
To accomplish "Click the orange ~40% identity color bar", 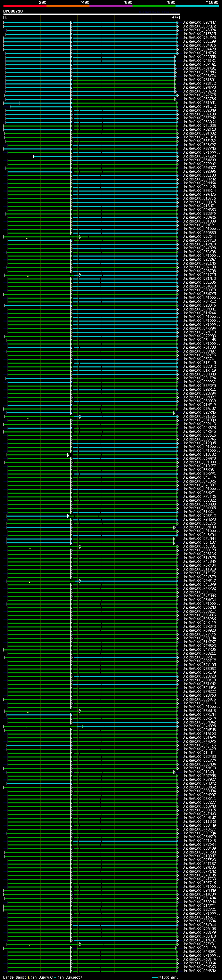I will pos(68,6).
